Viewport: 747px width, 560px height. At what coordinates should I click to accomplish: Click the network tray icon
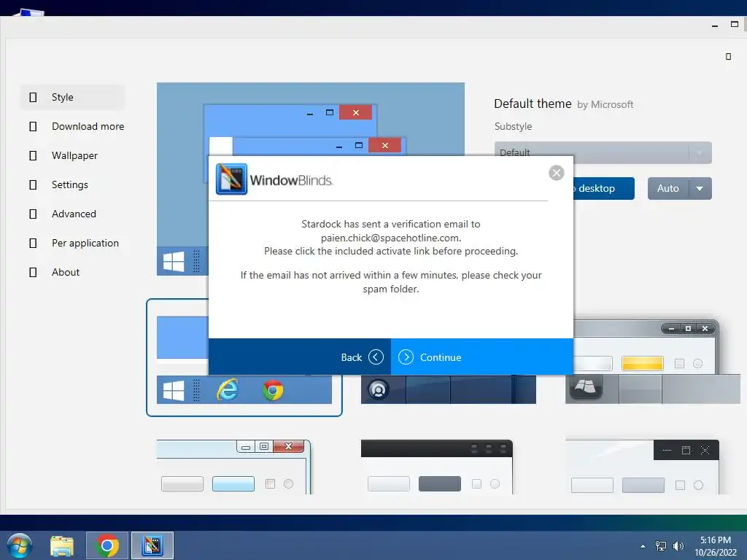(x=661, y=545)
